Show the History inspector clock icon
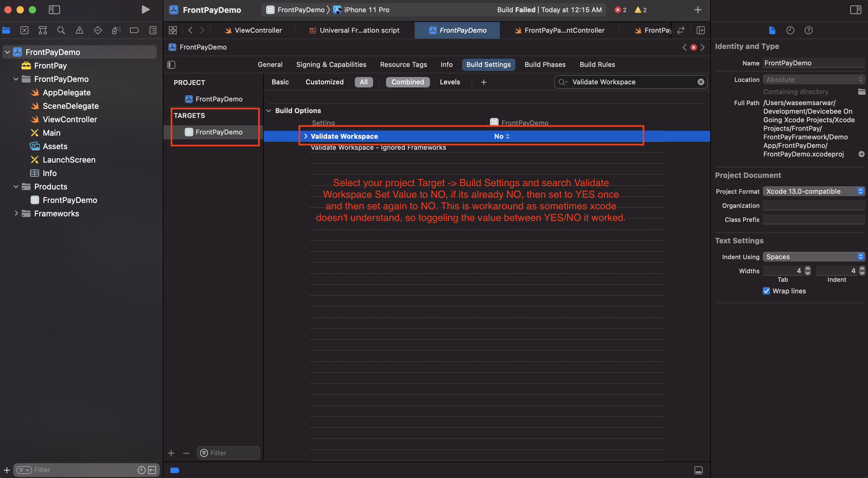The height and width of the screenshot is (478, 868). [790, 30]
